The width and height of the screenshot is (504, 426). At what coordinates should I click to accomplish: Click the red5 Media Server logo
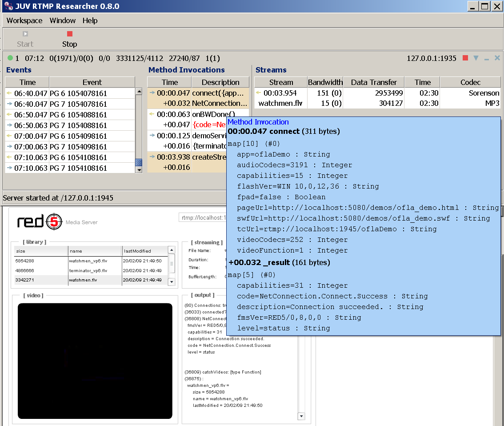[x=57, y=221]
